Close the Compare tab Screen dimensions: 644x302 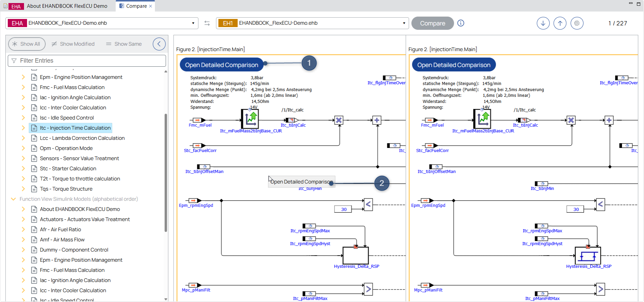pyautogui.click(x=151, y=6)
